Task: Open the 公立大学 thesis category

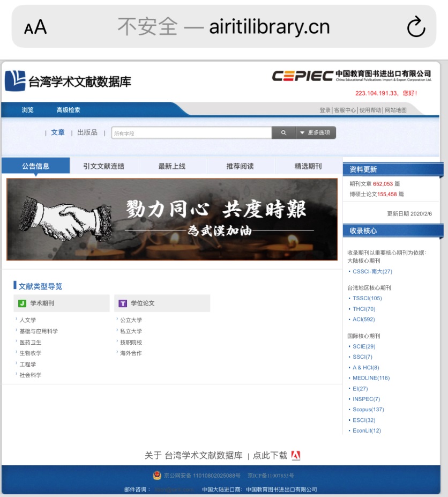Action: point(131,320)
